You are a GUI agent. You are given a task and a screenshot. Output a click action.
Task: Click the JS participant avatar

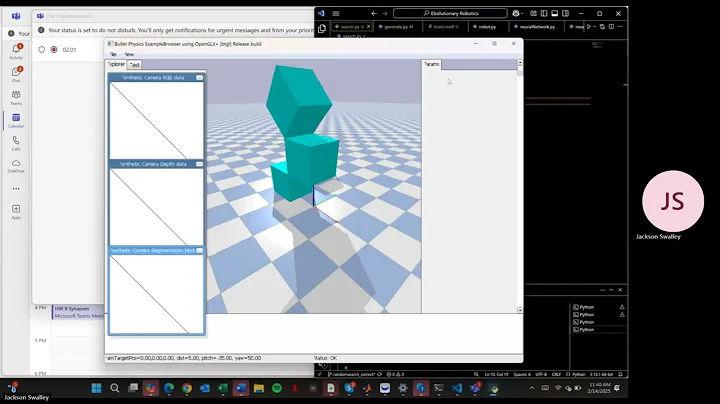[x=673, y=201]
